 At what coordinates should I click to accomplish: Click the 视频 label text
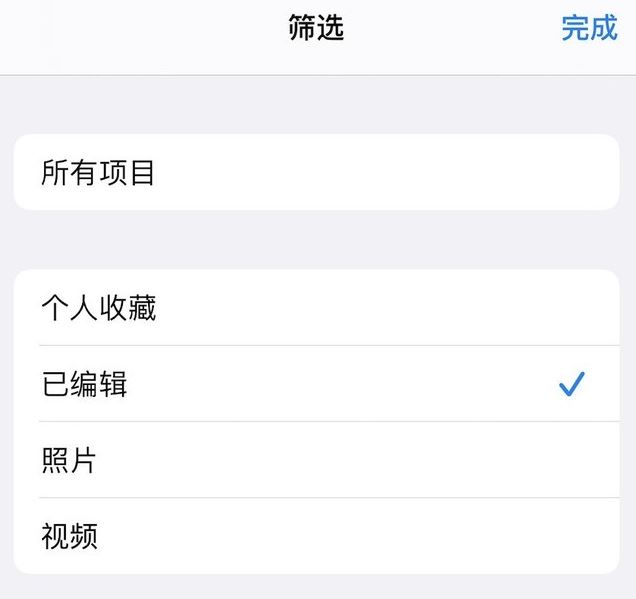(69, 536)
